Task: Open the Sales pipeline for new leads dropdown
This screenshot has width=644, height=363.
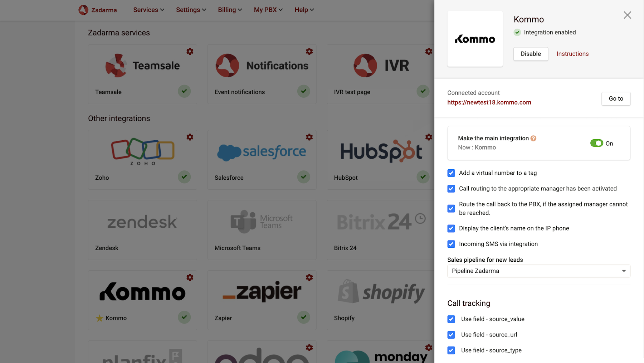Action: 539,271
